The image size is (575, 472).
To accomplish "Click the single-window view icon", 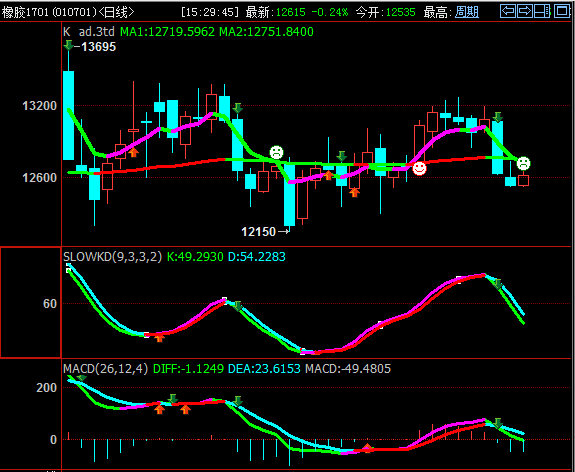I will click(561, 11).
